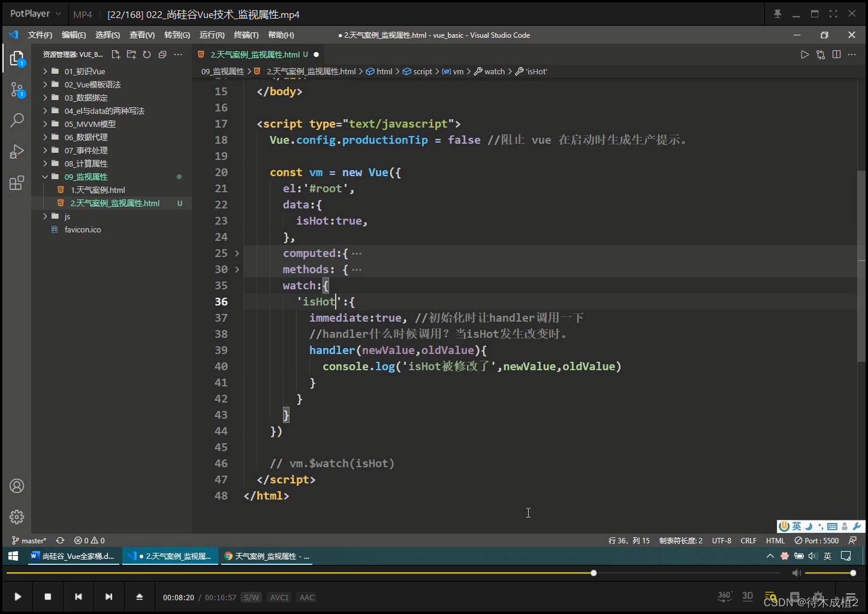Click the master* branch in status bar
The image size is (868, 614).
[29, 540]
